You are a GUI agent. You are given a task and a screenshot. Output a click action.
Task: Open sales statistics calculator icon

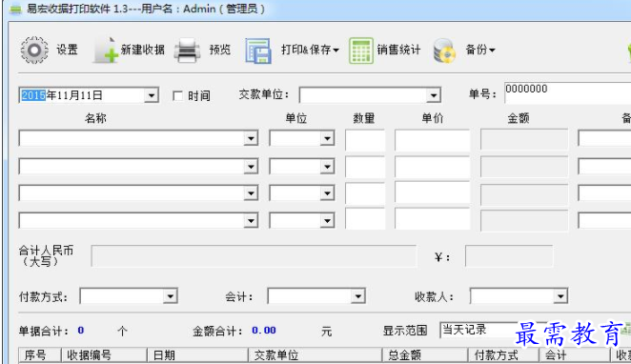(361, 51)
